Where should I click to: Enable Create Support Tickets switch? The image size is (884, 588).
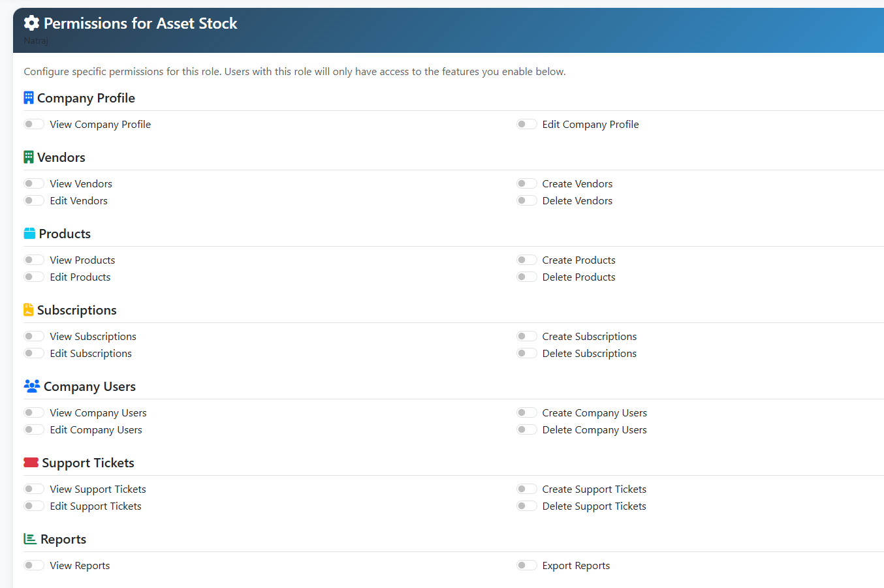click(x=527, y=489)
